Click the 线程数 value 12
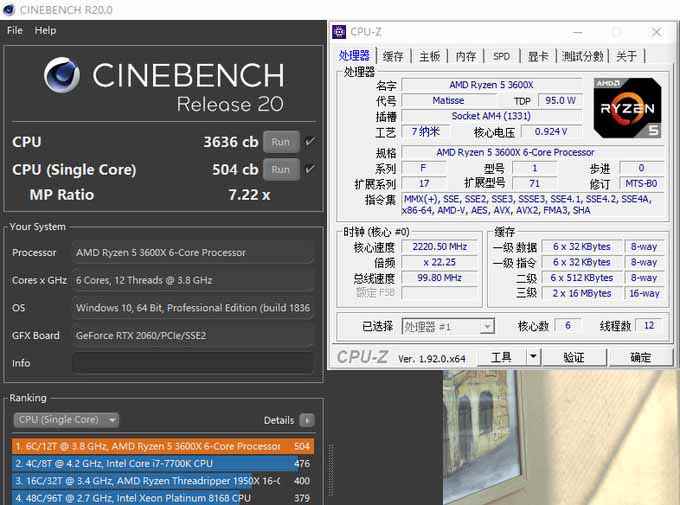Viewport: 680px width, 505px height. [649, 326]
